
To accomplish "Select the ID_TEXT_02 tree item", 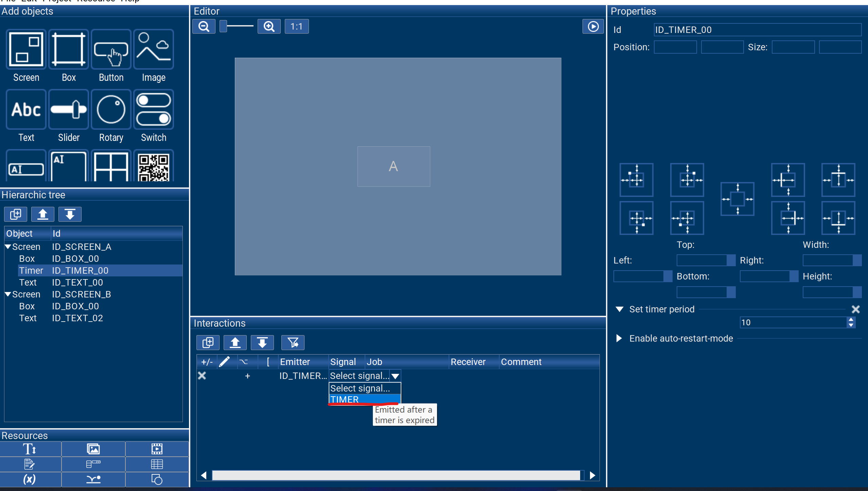I will click(x=77, y=318).
